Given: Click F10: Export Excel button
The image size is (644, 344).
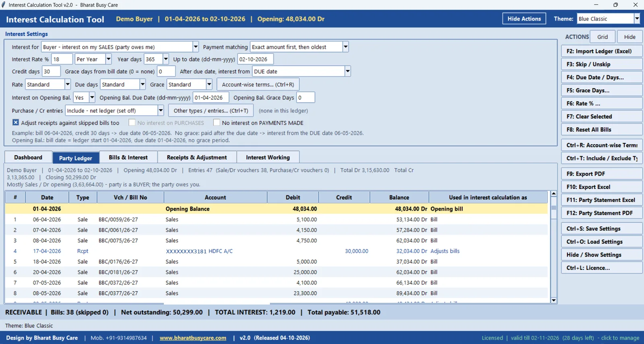Looking at the screenshot, I should pos(602,187).
